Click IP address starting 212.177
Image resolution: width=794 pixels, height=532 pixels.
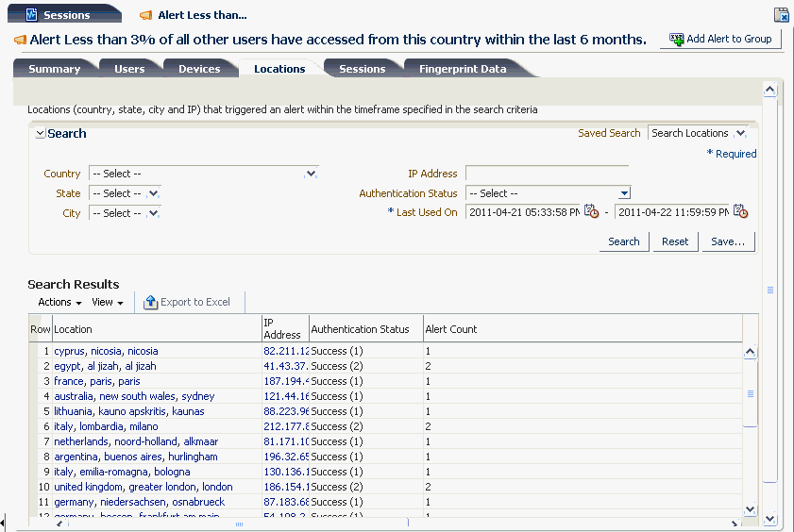(286, 426)
